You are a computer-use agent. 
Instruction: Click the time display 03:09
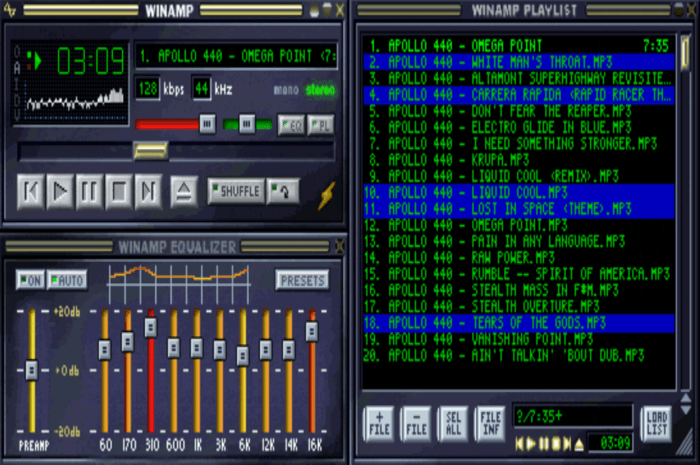click(91, 61)
